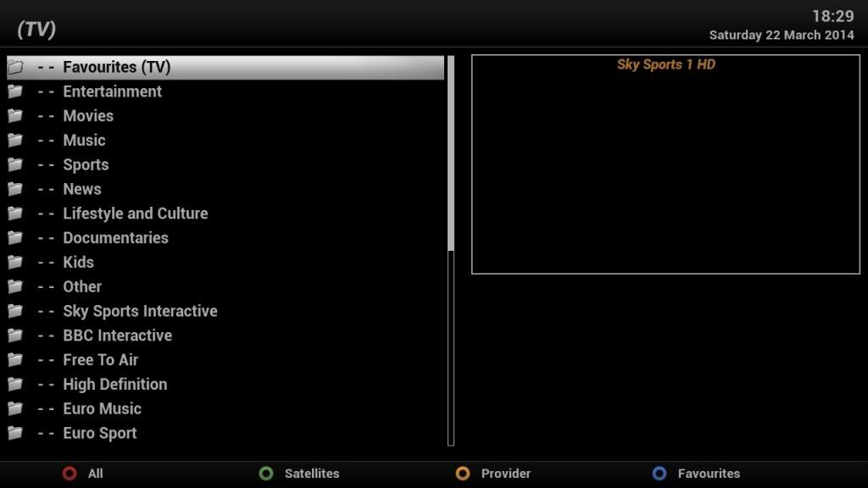Click the blue circle for Favourites
The image size is (868, 488).
point(659,474)
